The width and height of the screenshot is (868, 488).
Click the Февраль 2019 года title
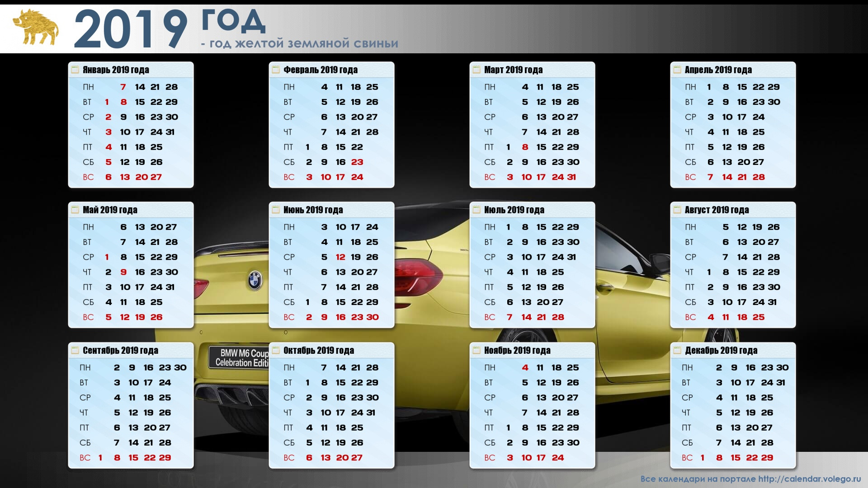321,70
